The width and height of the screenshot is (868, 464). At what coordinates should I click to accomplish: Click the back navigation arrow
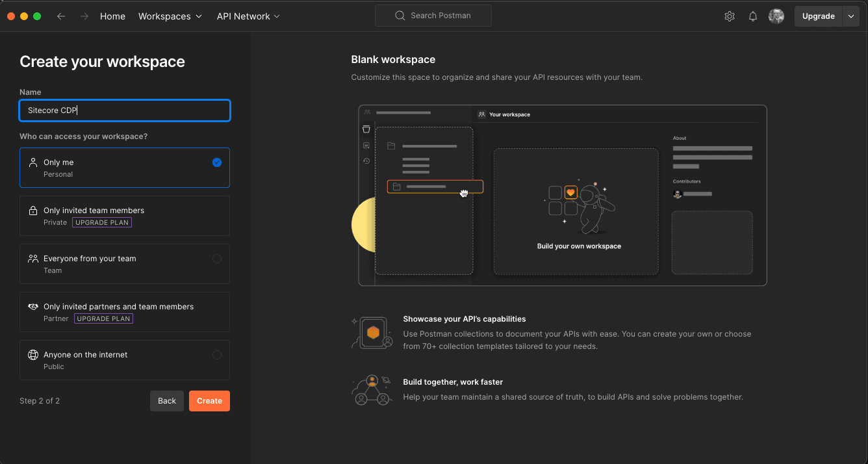click(61, 16)
